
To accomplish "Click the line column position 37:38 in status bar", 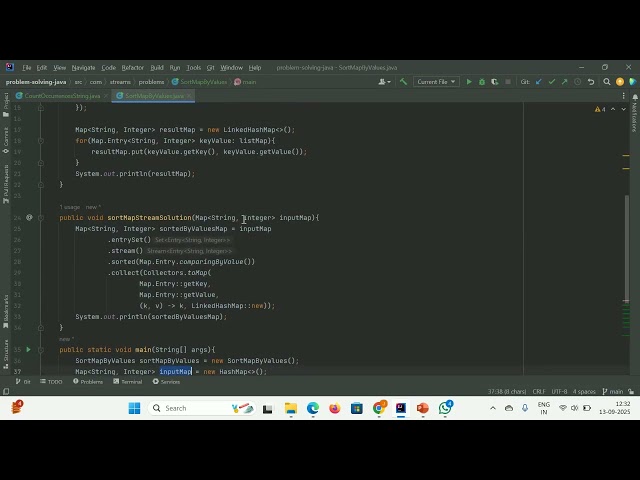I will pos(507,391).
